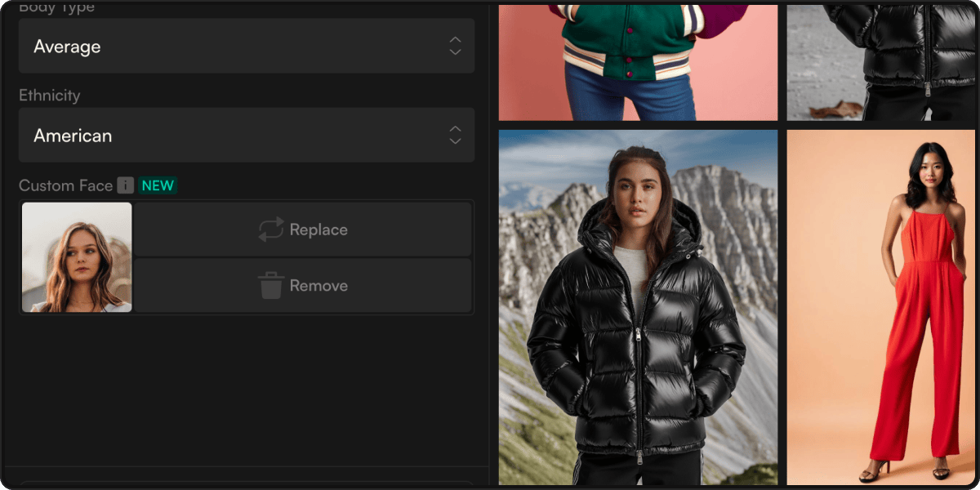Expand the Ethnicity chevron arrows
This screenshot has height=490, width=980.
pyautogui.click(x=455, y=136)
